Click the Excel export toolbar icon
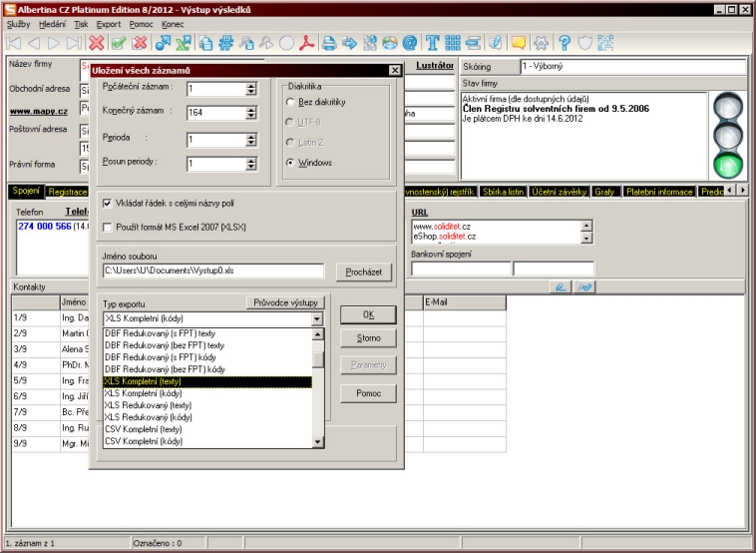756x553 pixels. coord(184,44)
